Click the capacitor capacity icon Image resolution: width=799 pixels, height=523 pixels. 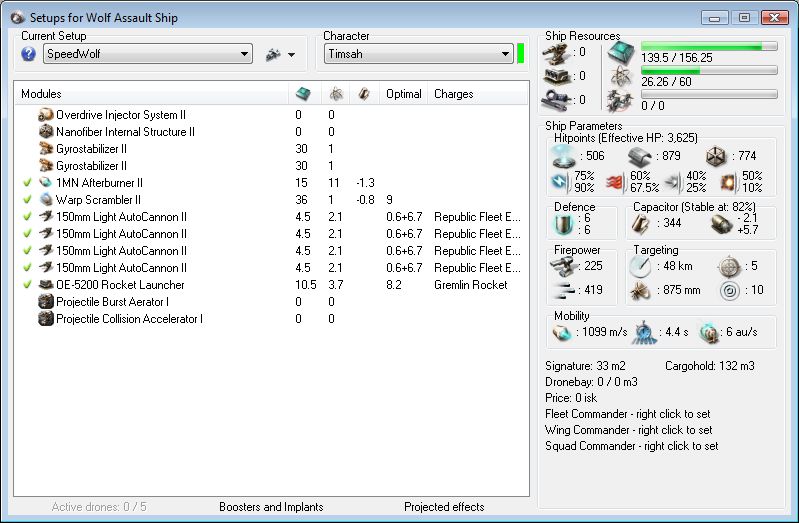tap(642, 223)
